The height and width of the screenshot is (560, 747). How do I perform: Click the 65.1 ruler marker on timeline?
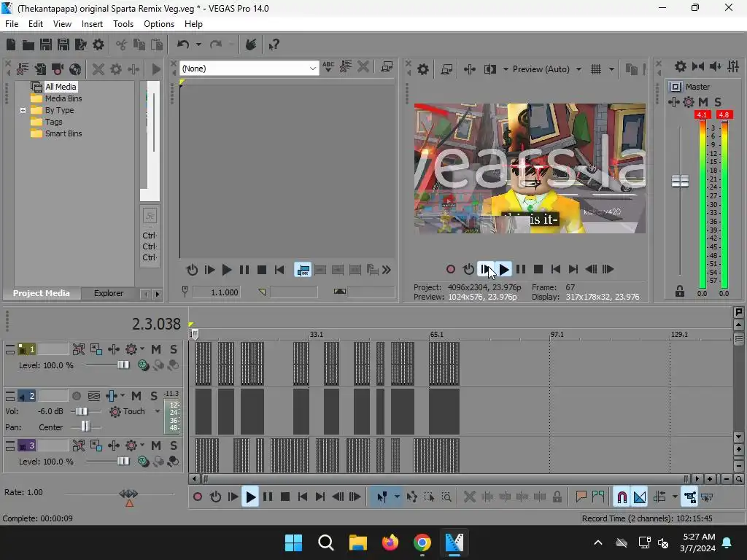pyautogui.click(x=436, y=335)
